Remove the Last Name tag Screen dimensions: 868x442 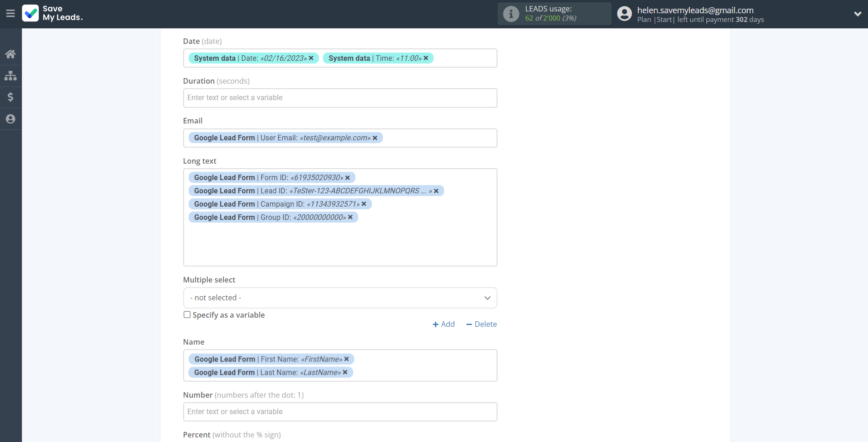(x=345, y=373)
